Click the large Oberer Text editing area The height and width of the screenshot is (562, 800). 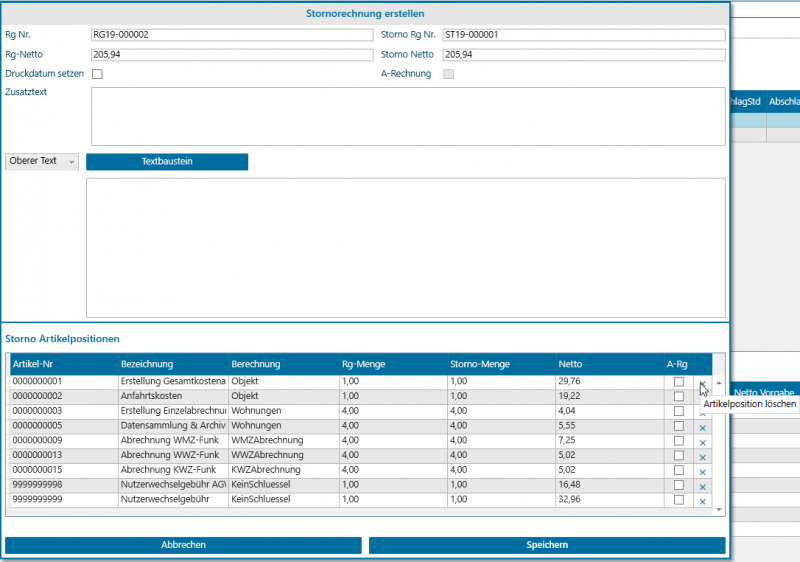(x=406, y=248)
